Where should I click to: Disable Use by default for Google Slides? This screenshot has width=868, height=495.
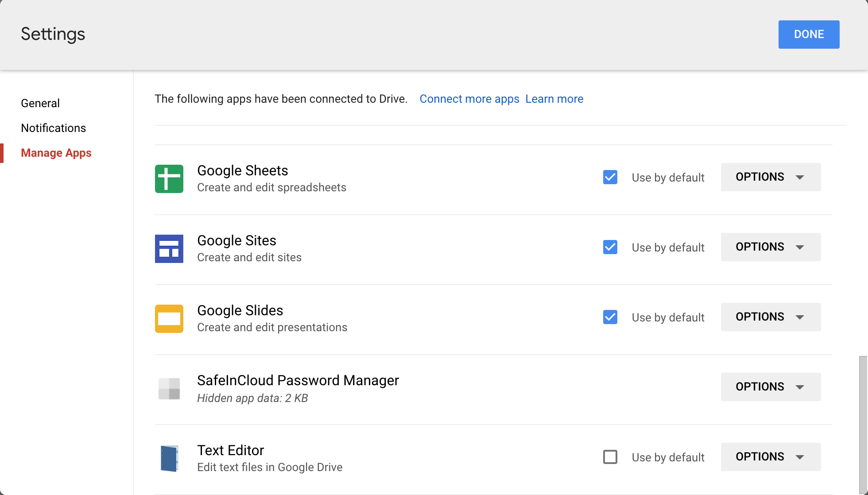(610, 317)
